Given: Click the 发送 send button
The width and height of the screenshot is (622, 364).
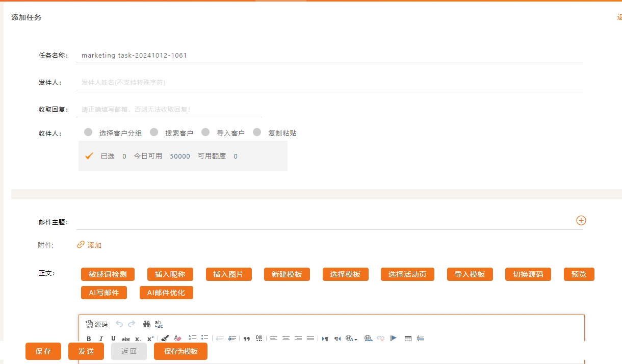Looking at the screenshot, I should 86,351.
